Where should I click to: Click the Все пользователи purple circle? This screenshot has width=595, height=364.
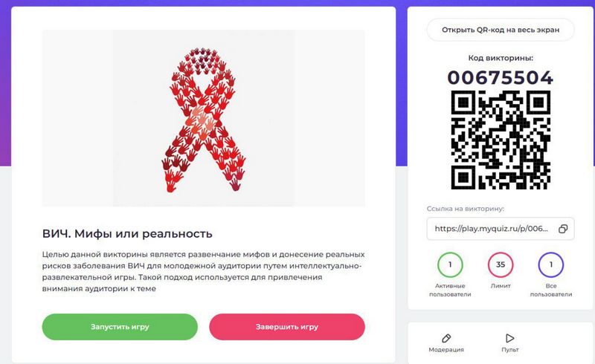click(x=551, y=264)
